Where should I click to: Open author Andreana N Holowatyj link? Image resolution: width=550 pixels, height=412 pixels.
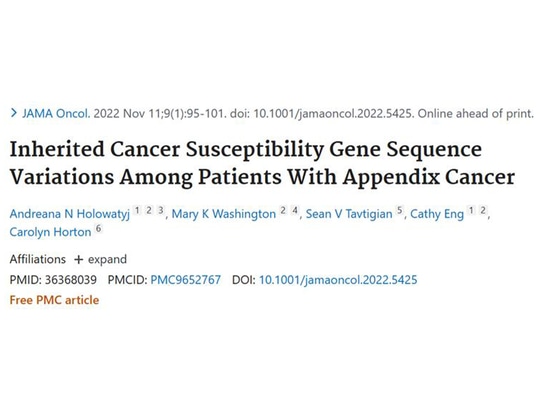click(x=69, y=214)
